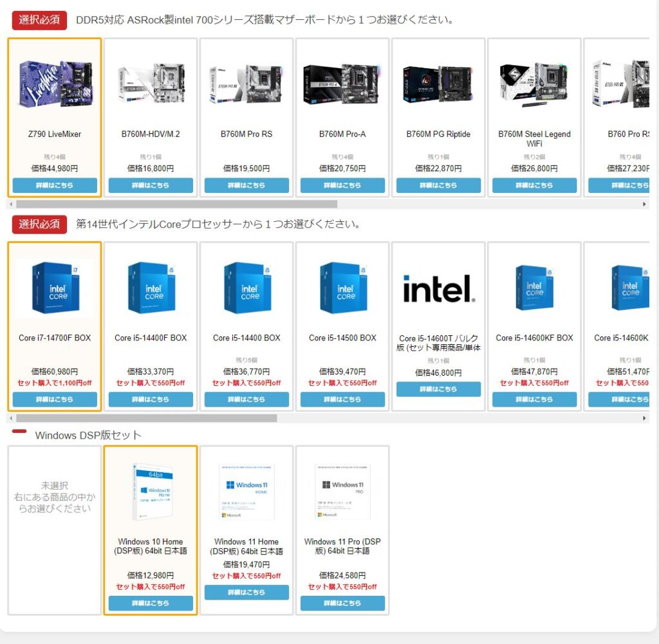Select the Core i5-14600T bulk Intel logo
The width and height of the screenshot is (659, 644).
(x=438, y=288)
